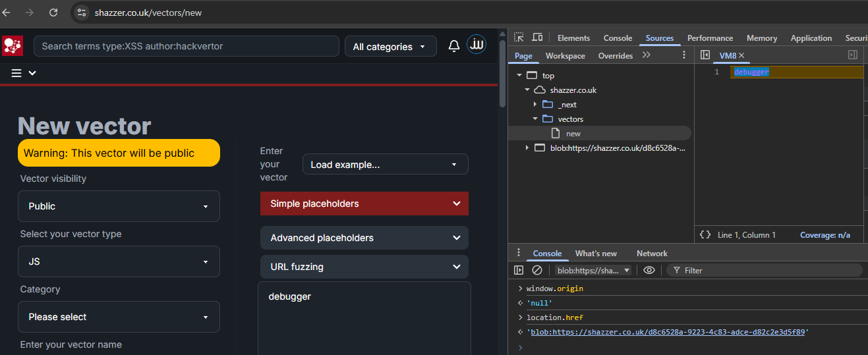Click the browser address bar URL
The width and height of the screenshot is (868, 355).
point(148,13)
